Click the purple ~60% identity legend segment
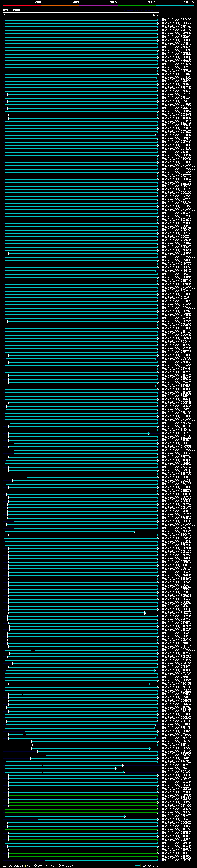The height and width of the screenshot is (868, 197). coord(99,6)
